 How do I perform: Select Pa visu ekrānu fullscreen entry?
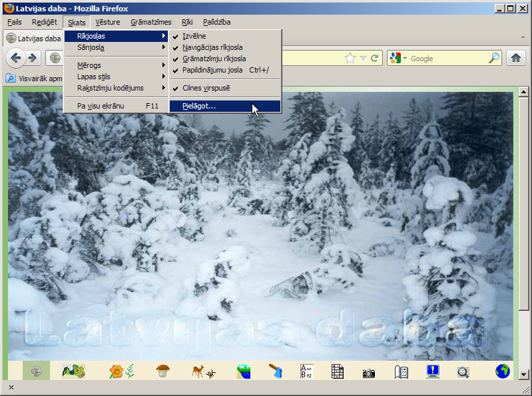tap(116, 106)
